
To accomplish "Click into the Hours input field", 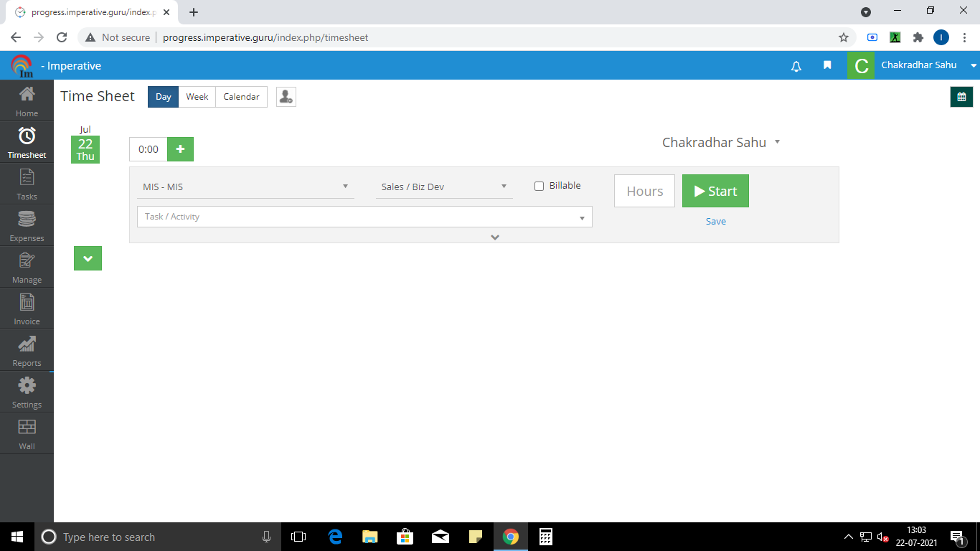I will [x=644, y=191].
